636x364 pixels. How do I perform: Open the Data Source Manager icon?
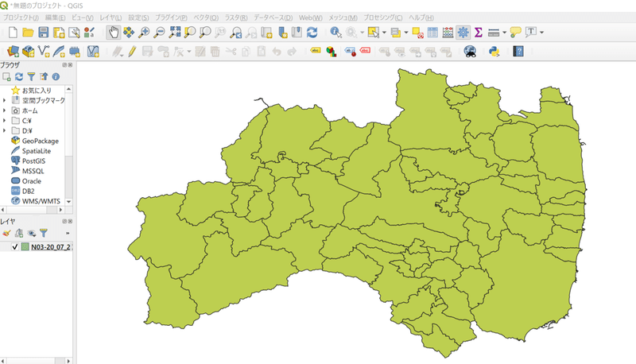[13, 52]
